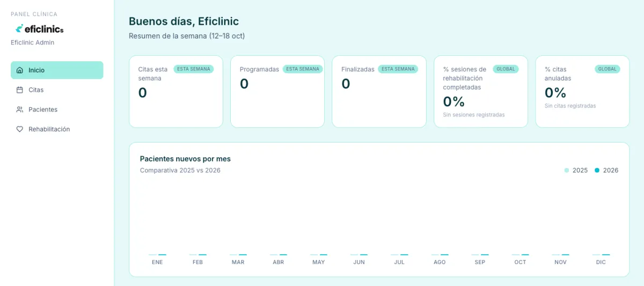The image size is (644, 286).
Task: Click the ESTA SEMANA badge on Finalizadas
Action: (398, 69)
